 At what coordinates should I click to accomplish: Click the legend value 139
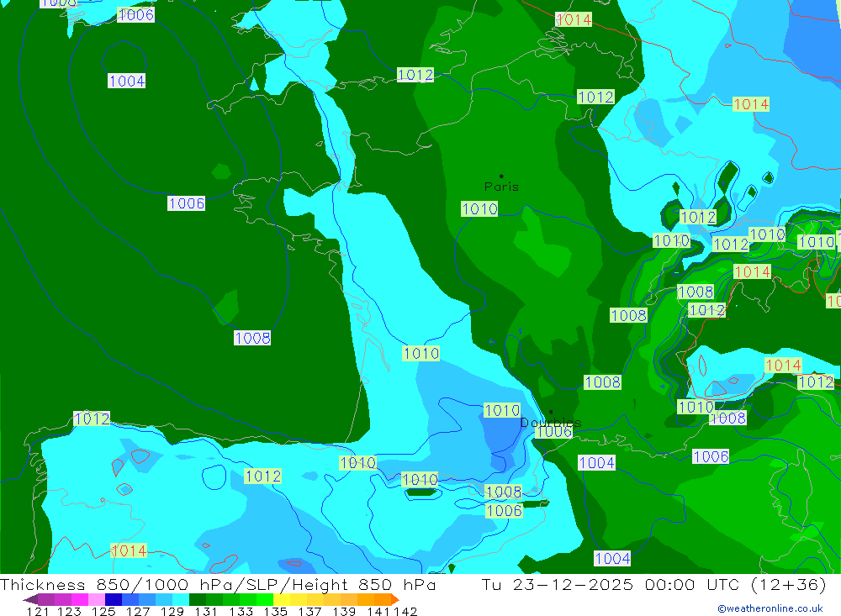tap(344, 611)
